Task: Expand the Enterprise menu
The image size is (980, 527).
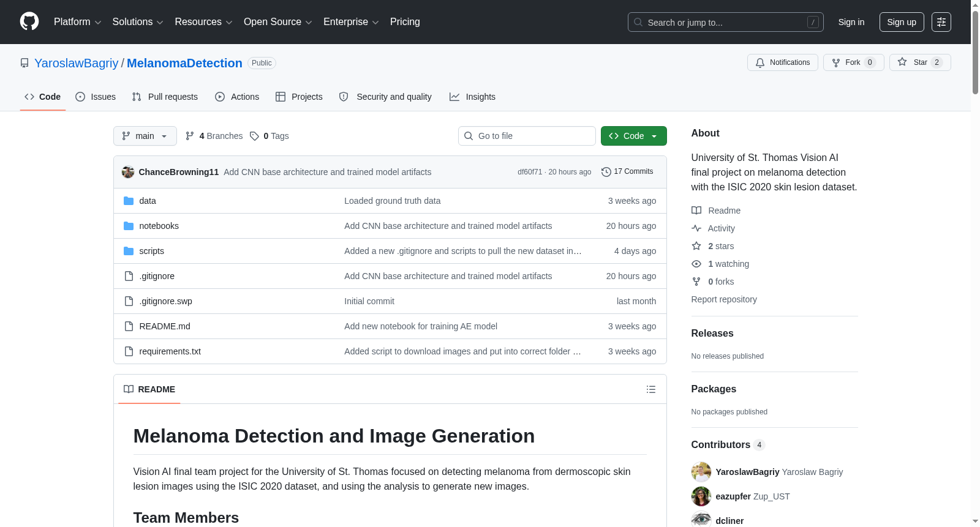Action: pos(351,22)
